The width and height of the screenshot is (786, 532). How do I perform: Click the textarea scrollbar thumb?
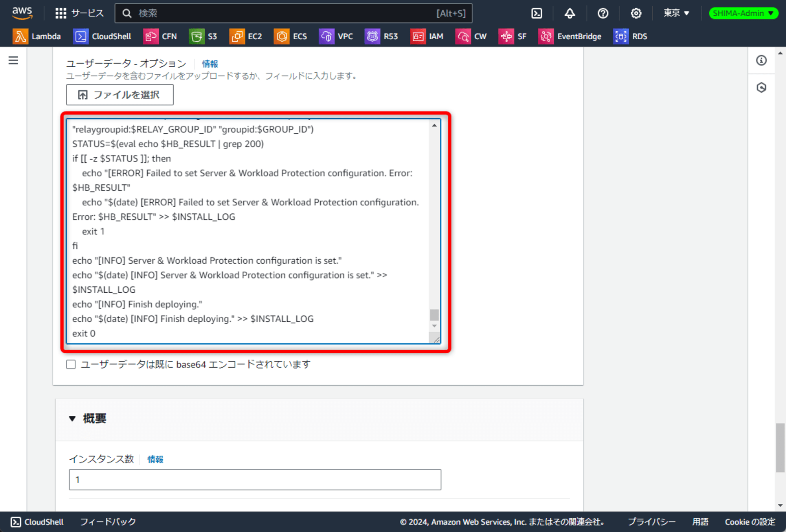(434, 315)
